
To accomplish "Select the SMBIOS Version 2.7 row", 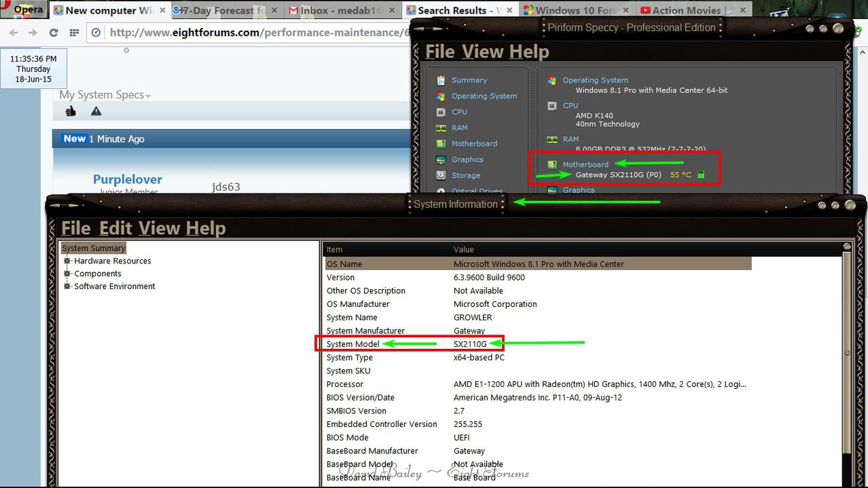I will tap(538, 411).
